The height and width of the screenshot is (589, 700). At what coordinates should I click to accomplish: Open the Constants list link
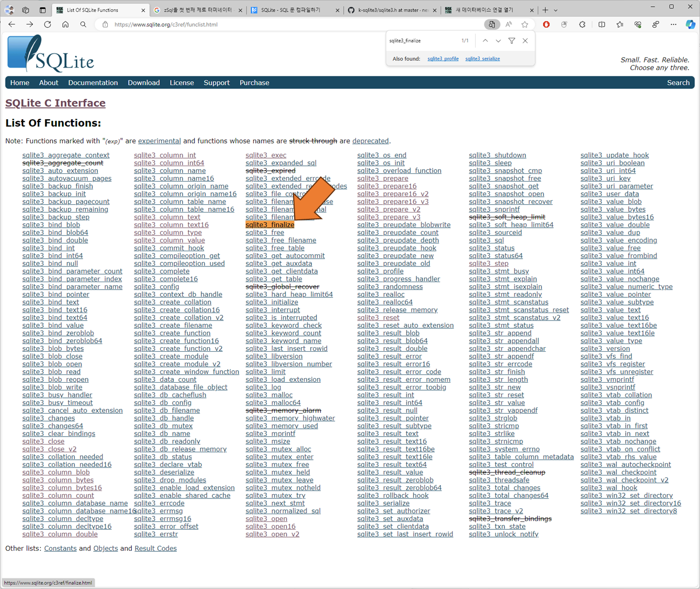(60, 549)
